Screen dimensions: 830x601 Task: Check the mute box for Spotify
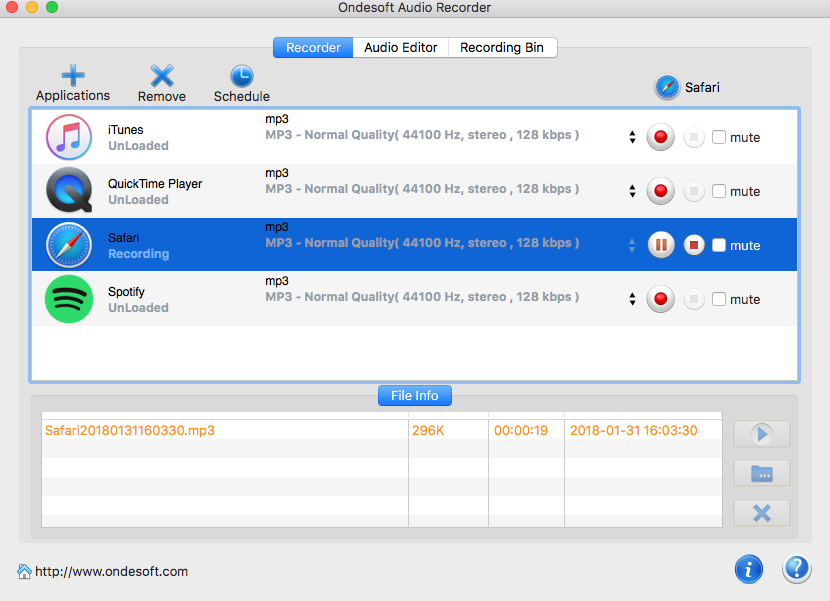[x=719, y=300]
